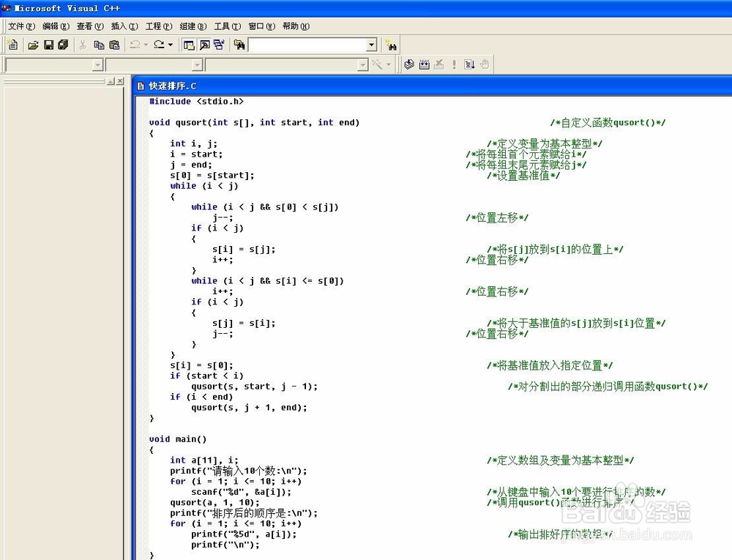Click the Cut scissors icon

83,45
